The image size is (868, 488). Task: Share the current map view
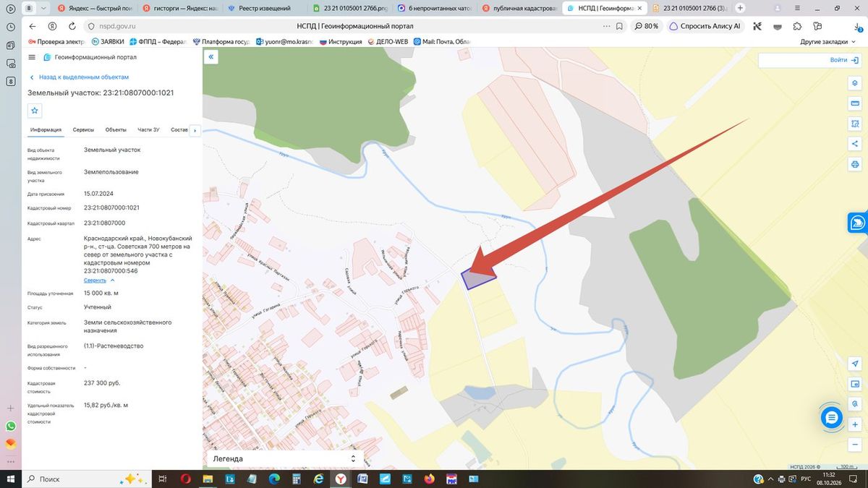855,143
